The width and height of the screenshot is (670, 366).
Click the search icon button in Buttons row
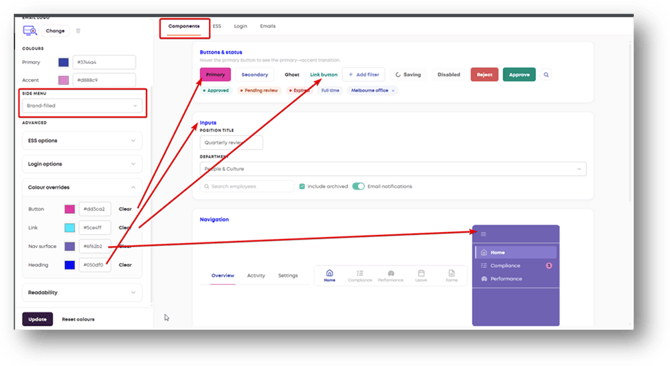pyautogui.click(x=546, y=75)
